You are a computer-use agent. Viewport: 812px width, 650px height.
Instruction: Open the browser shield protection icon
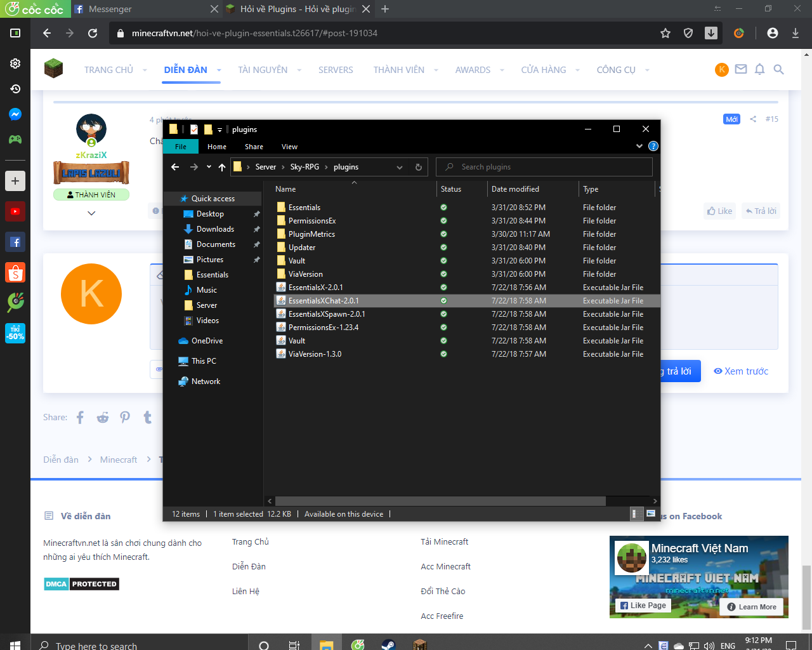tap(688, 33)
